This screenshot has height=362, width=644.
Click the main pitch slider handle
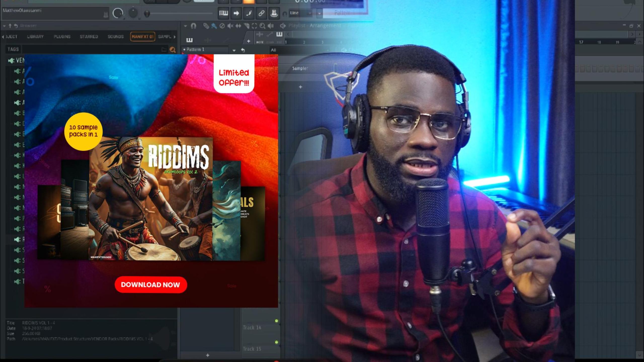click(147, 14)
